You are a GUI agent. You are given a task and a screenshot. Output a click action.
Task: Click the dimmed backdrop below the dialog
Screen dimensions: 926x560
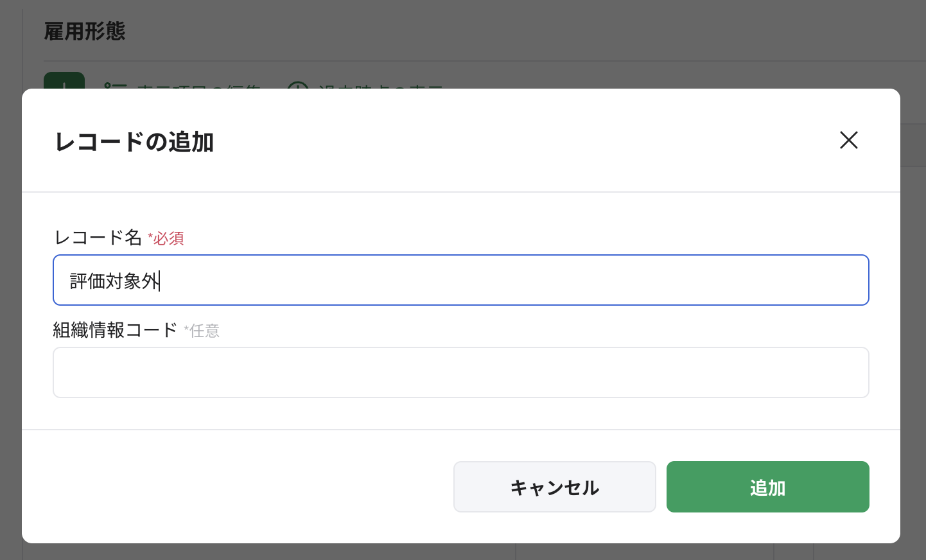pos(385,552)
